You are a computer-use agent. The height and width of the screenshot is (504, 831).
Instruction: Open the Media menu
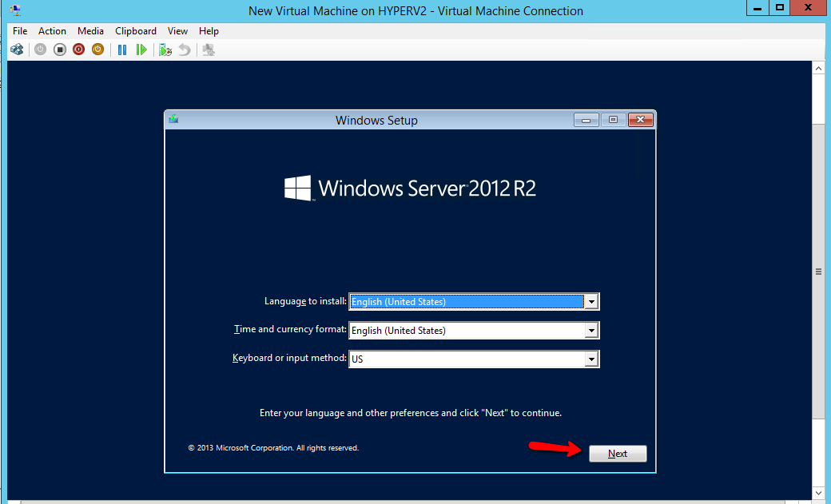[x=90, y=31]
